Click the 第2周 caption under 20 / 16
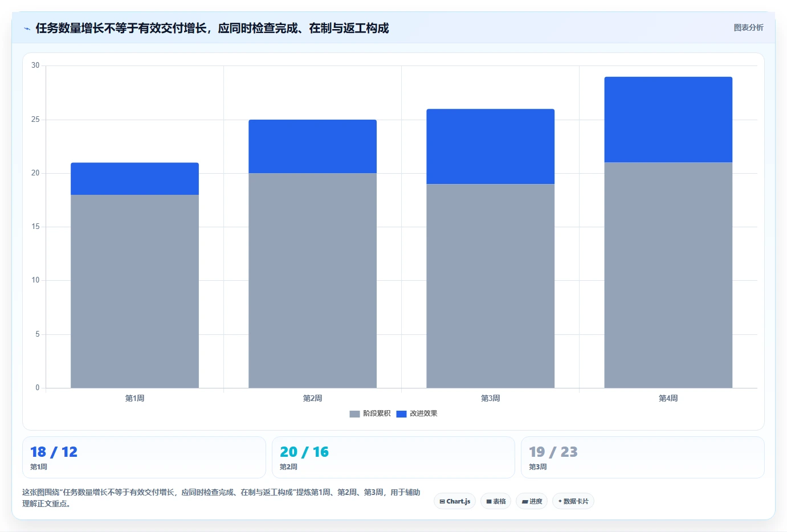Viewport: 787px width, 532px height. (x=288, y=467)
